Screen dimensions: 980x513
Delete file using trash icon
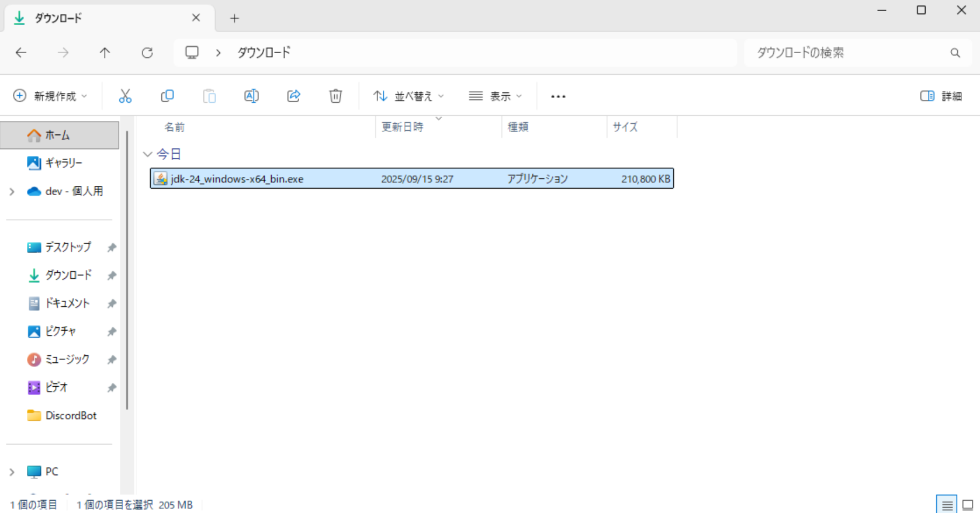[x=335, y=96]
